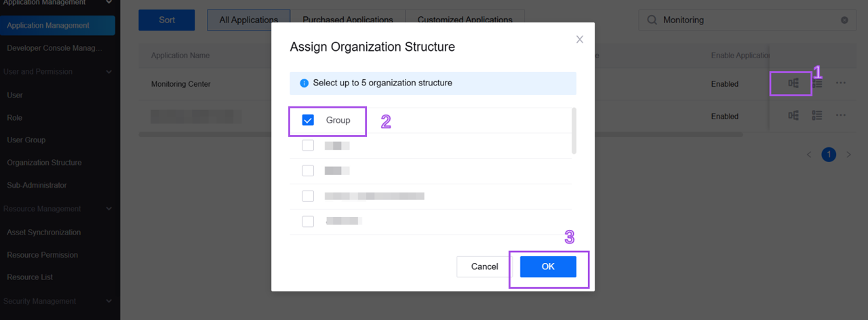Screen dimensions: 868x320
Task: Expand the Security Management section
Action: click(109, 301)
